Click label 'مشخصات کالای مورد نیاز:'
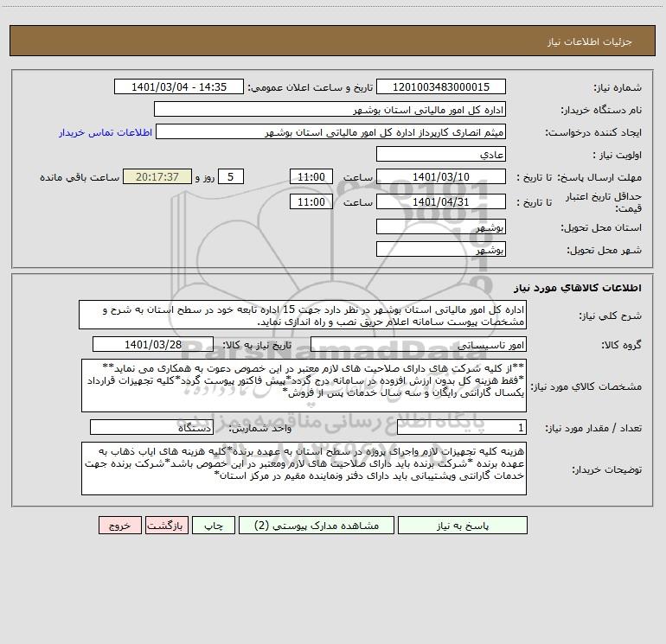Screen dimensions: 666x644 [x=586, y=386]
